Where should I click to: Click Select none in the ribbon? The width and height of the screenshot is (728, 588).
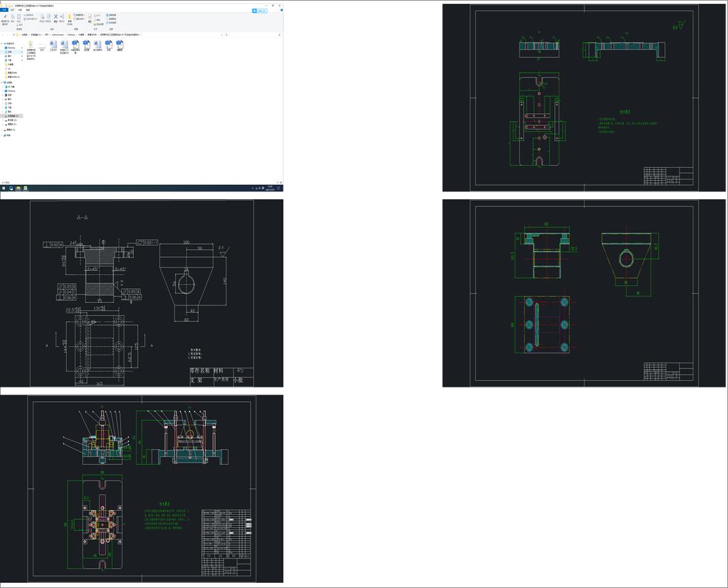(x=111, y=19)
